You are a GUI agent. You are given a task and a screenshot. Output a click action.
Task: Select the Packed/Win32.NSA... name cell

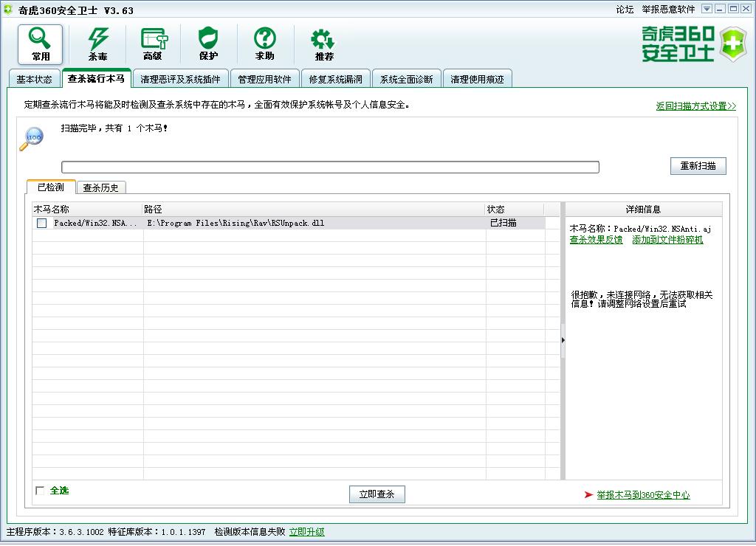(x=95, y=223)
